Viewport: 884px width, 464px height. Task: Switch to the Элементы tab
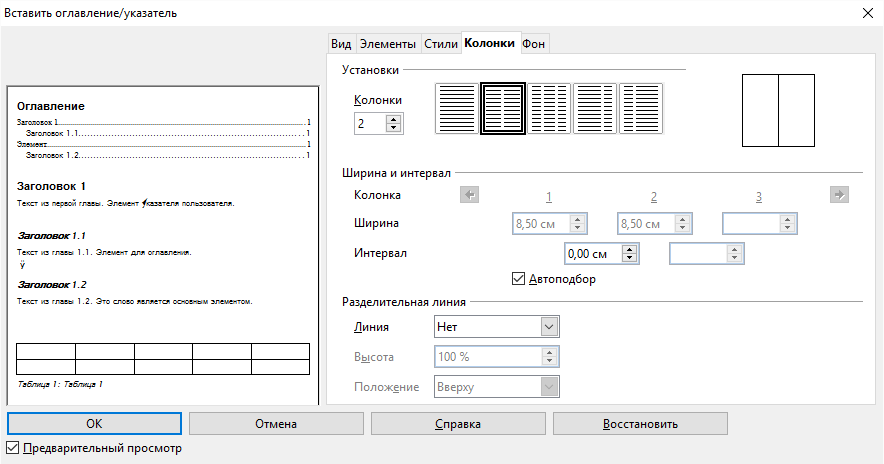[388, 43]
